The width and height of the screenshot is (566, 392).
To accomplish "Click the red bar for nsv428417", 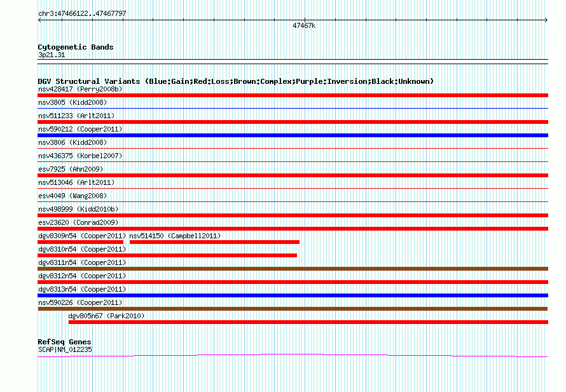I will (293, 95).
